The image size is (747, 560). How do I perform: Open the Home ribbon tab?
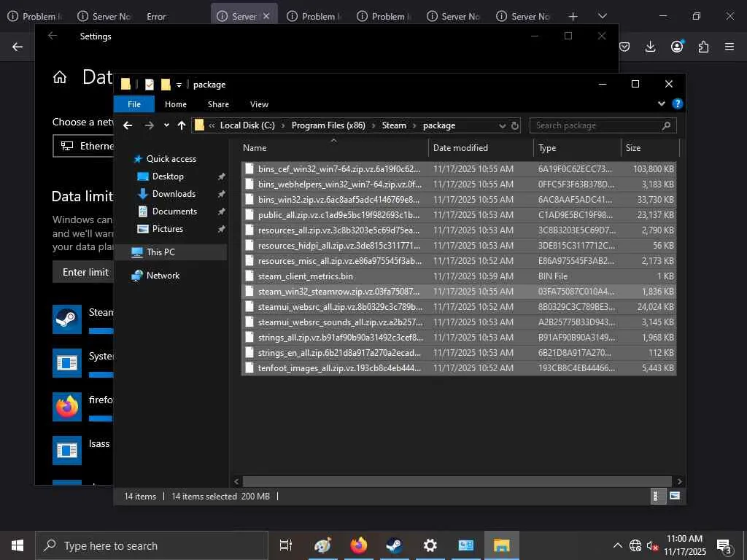[x=176, y=104]
